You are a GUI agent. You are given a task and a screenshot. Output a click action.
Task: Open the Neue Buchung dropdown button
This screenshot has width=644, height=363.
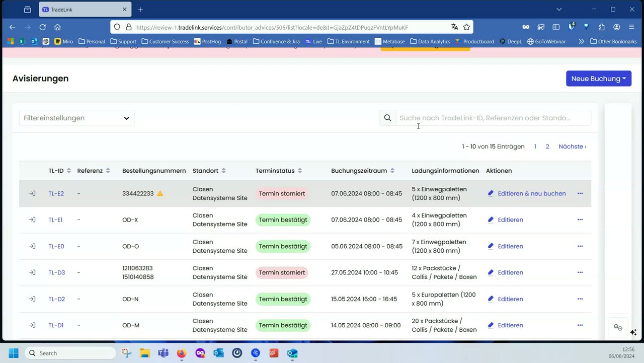[599, 79]
